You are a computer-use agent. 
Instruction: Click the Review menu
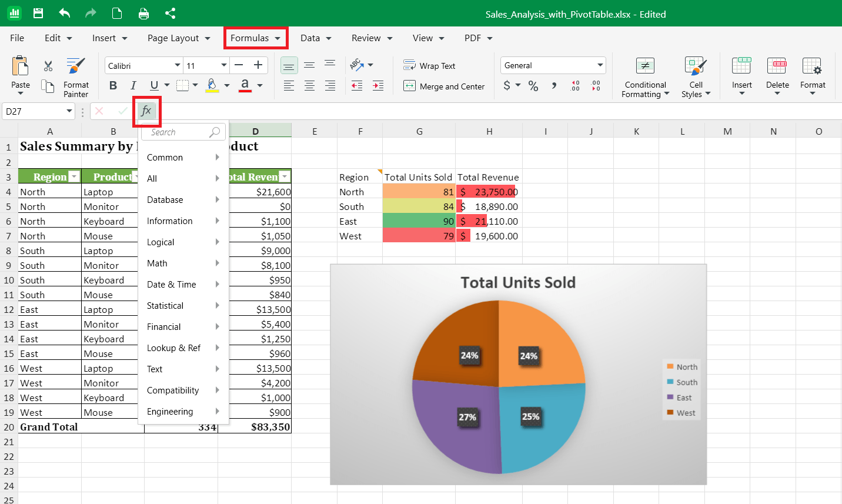372,38
